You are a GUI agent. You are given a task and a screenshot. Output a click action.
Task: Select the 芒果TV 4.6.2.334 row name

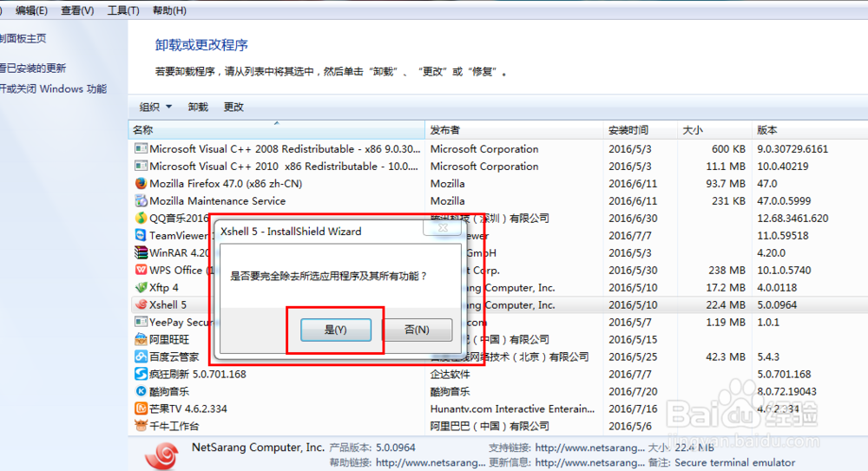188,409
